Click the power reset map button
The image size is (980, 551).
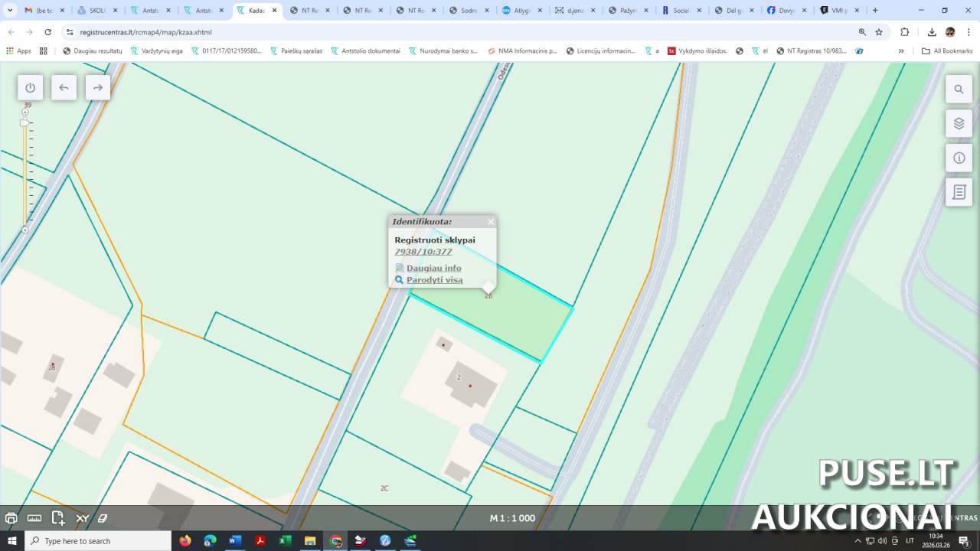coord(31,87)
